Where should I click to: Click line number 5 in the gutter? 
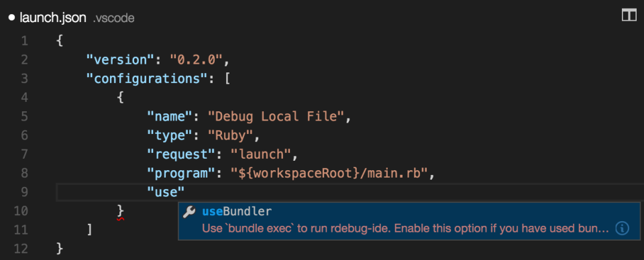click(24, 117)
